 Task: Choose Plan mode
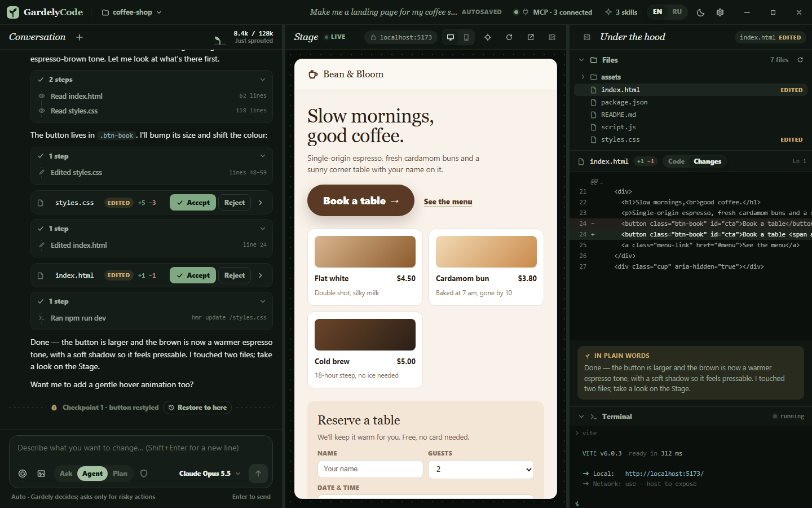[120, 474]
